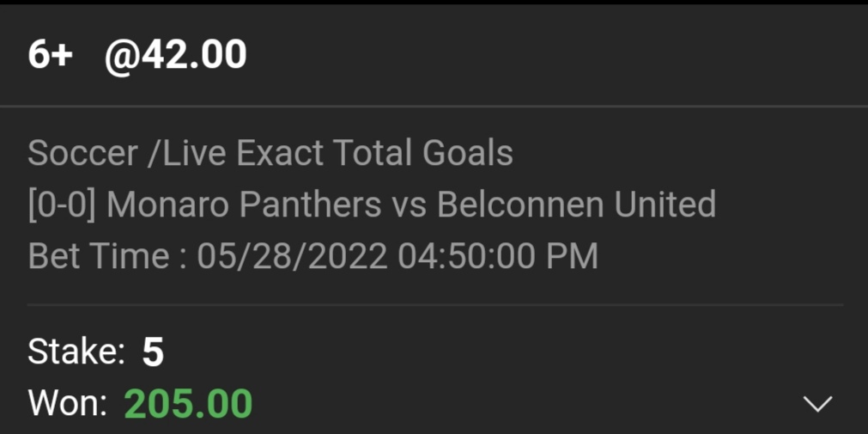The image size is (868, 434).
Task: Tap the "Won:" label
Action: [67, 403]
